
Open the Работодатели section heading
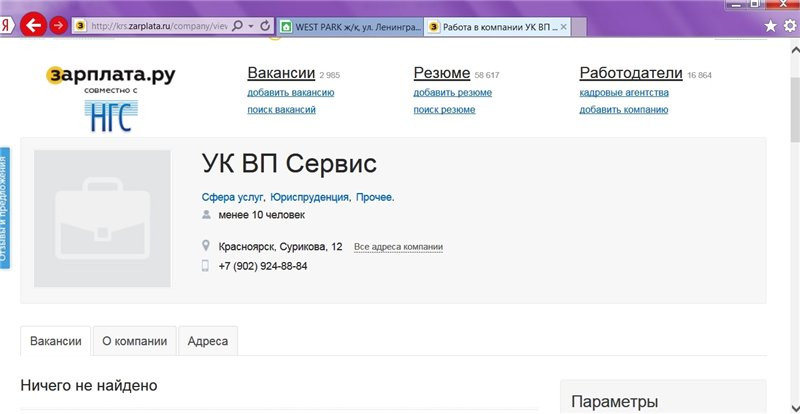coord(631,73)
